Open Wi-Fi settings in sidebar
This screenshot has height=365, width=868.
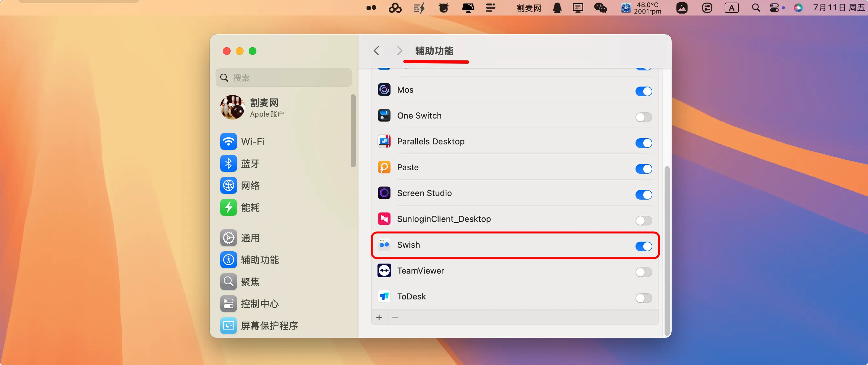[252, 141]
